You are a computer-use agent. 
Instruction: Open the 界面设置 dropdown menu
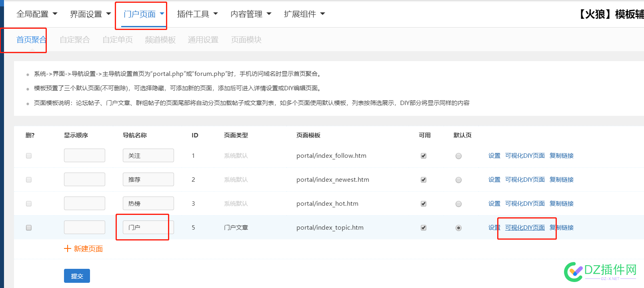pos(90,14)
